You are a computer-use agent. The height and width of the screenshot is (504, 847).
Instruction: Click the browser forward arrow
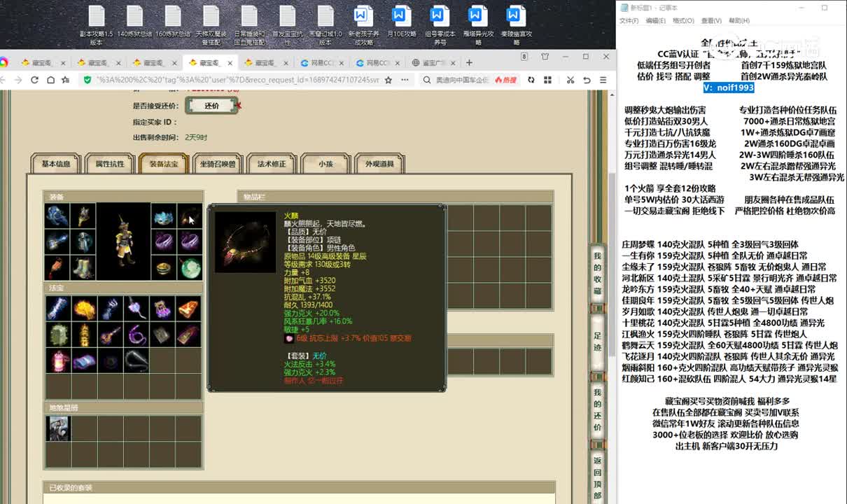(18, 80)
